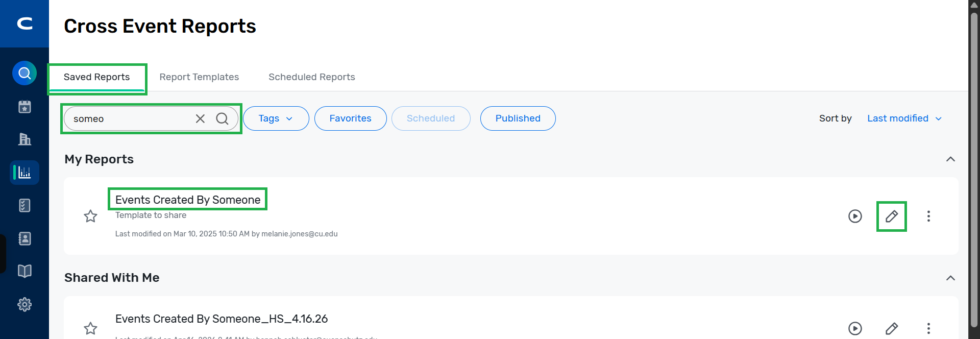Open the settings gear icon in the sidebar
This screenshot has height=339, width=980.
click(24, 305)
